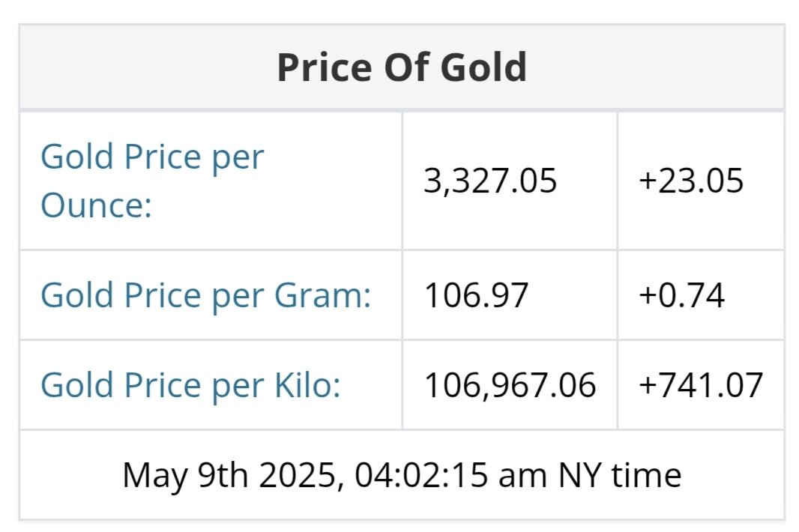
Task: Select the 106.97 per gram price
Action: pos(477,295)
